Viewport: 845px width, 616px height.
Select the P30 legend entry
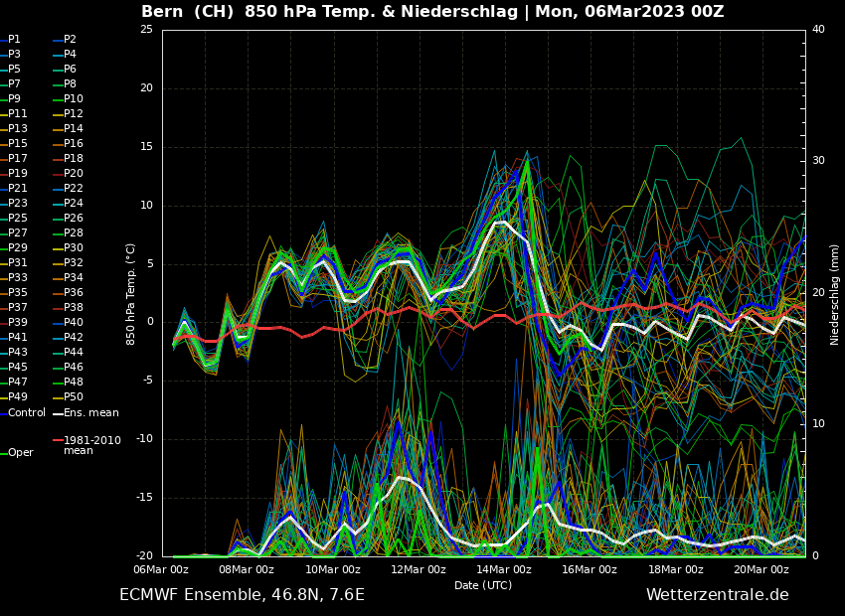(68, 247)
